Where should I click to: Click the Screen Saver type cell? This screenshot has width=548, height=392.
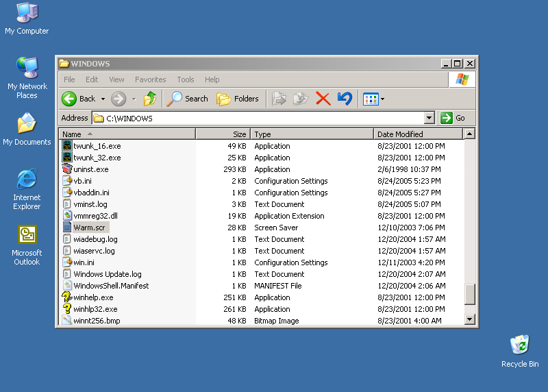[x=276, y=228]
